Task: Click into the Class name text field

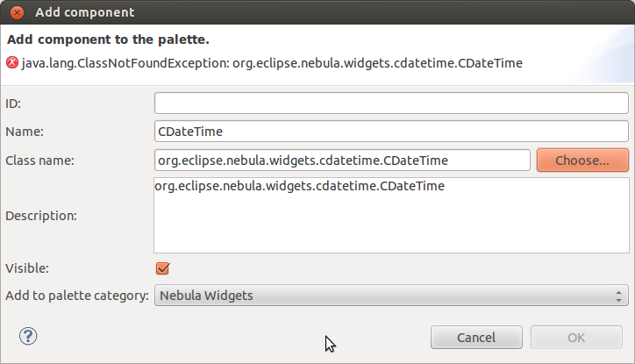Action: 342,161
